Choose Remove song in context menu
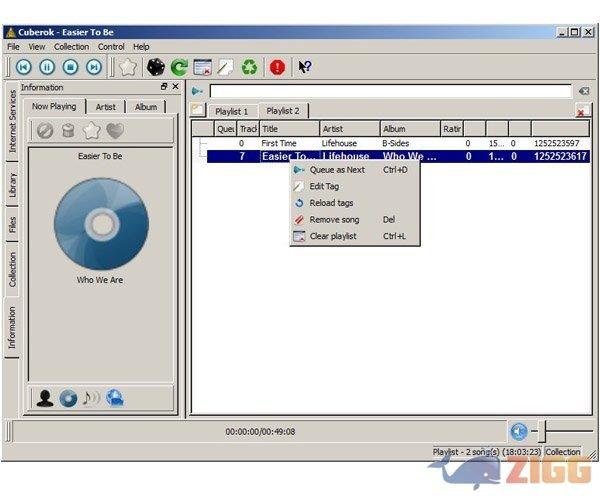 click(x=334, y=219)
